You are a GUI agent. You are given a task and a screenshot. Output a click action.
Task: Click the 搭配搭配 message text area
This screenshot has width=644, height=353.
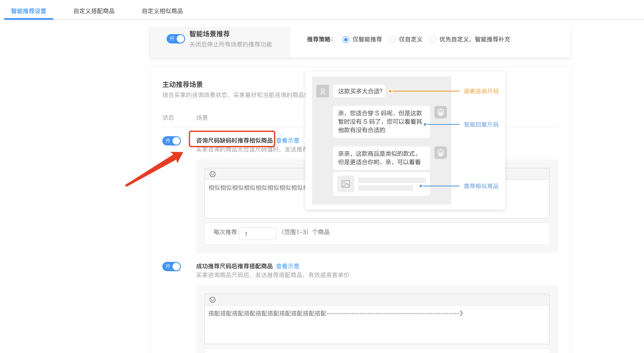coord(377,324)
